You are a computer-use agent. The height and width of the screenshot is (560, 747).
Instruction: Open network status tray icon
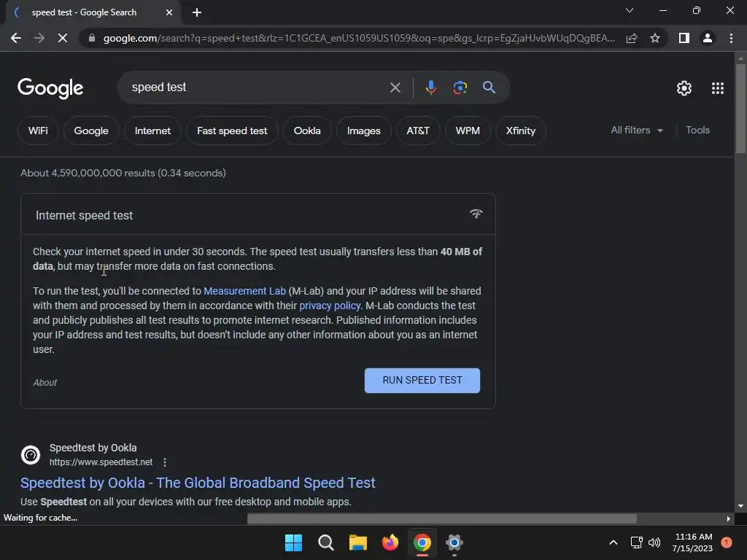(x=636, y=542)
